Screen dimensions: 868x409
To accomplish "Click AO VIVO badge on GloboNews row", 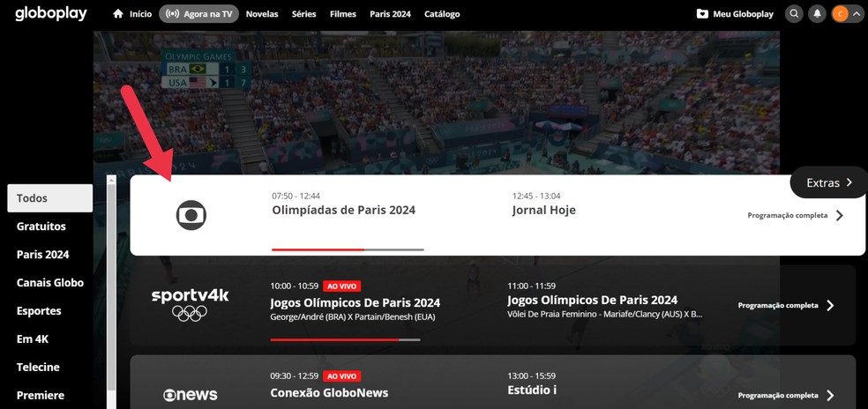I will (342, 376).
